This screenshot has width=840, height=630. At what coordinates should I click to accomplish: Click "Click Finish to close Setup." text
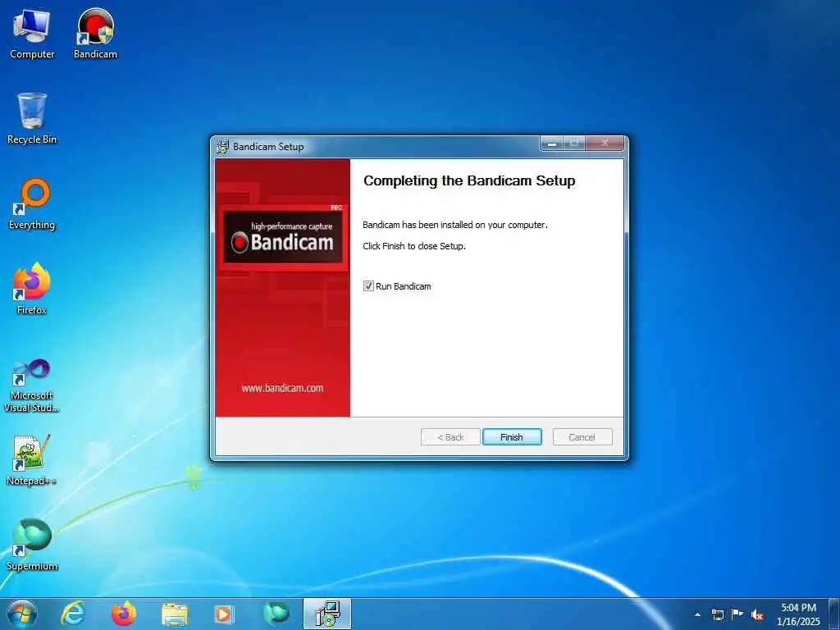tap(414, 246)
